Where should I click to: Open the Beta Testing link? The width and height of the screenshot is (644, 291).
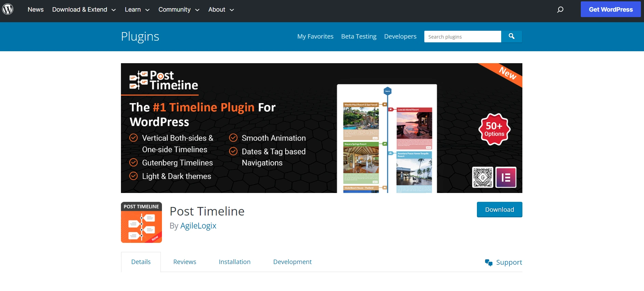tap(359, 37)
